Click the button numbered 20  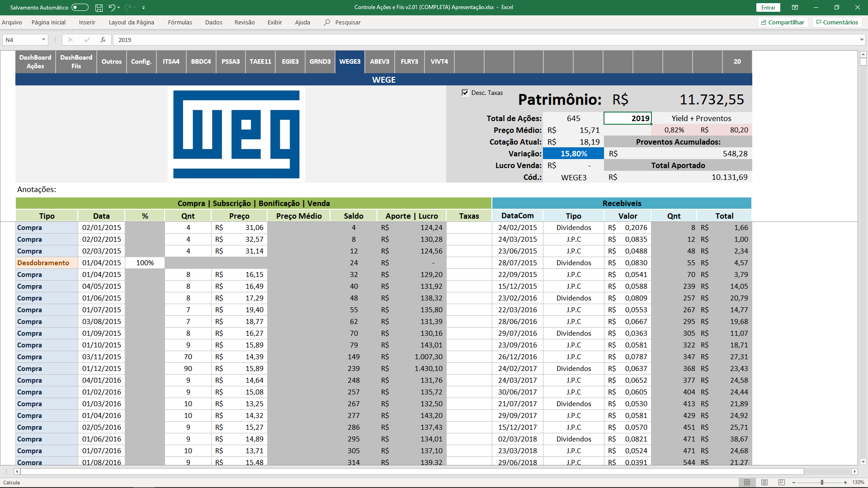tap(737, 61)
